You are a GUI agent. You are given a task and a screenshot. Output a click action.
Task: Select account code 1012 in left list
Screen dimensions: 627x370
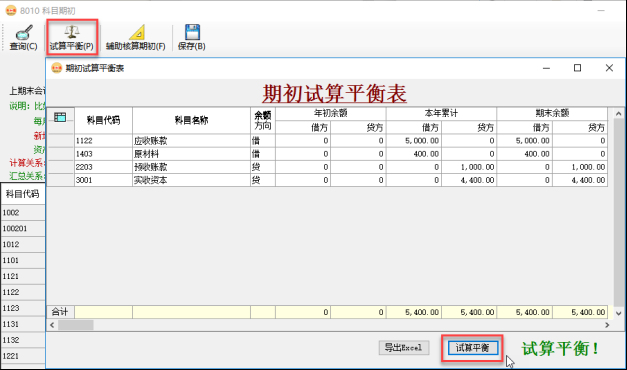(x=23, y=244)
